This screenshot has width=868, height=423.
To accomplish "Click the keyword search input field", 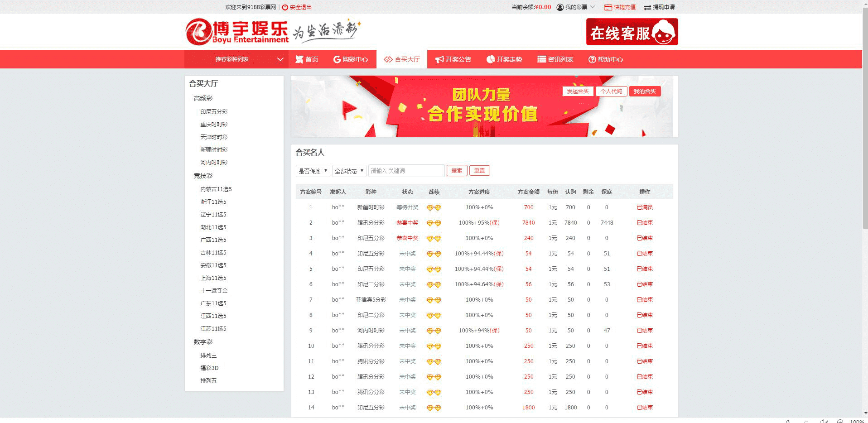I will 406,171.
